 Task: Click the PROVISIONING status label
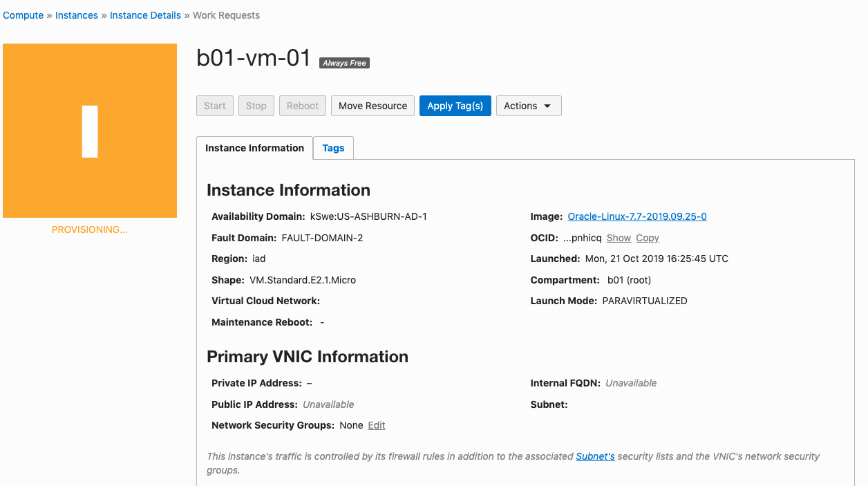pyautogui.click(x=89, y=229)
